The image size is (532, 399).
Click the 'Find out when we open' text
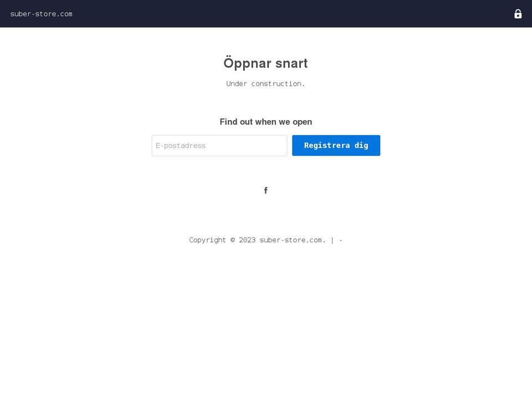(265, 122)
